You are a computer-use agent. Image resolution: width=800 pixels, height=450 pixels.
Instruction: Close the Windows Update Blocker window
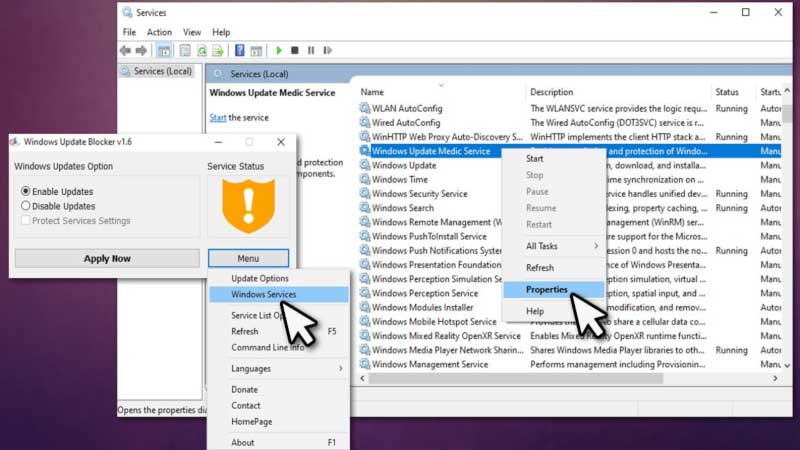pos(281,142)
